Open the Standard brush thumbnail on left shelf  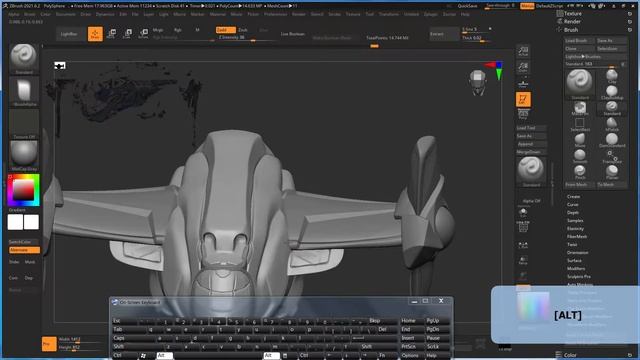coord(24,59)
